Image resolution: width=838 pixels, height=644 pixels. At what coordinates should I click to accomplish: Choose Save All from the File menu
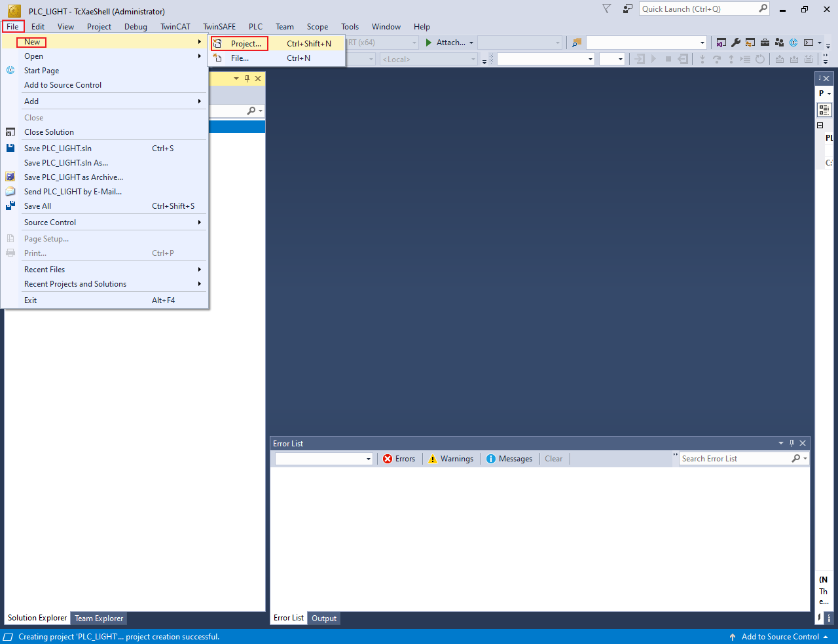(37, 206)
